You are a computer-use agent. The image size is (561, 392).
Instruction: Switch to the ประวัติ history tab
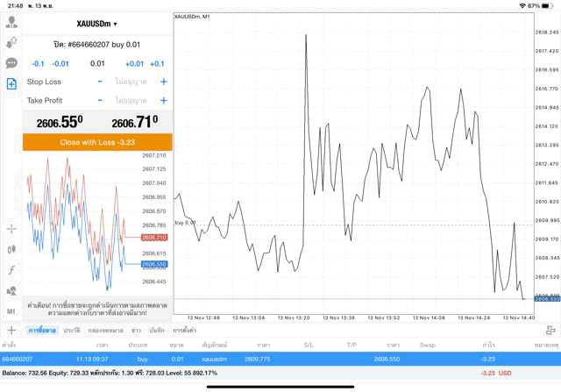[x=72, y=331]
